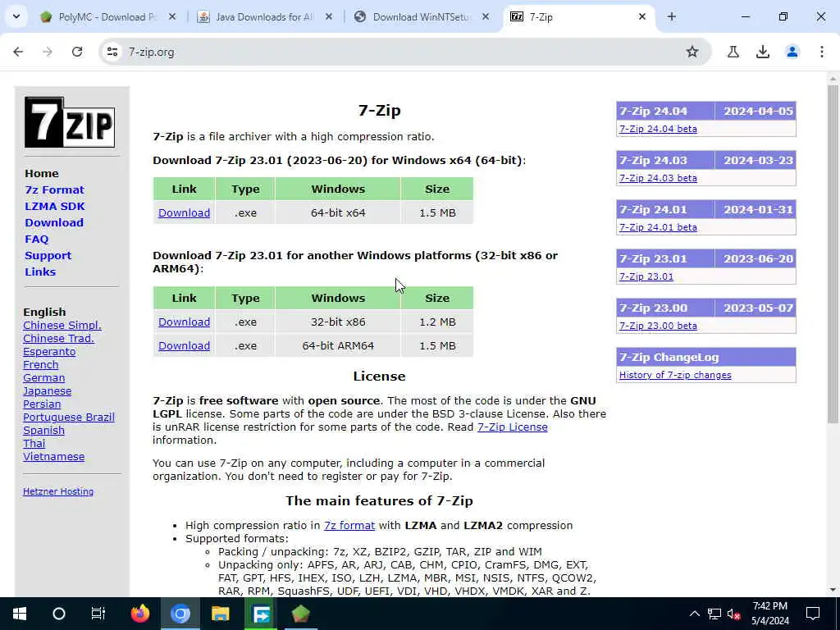
Task: Click the browser back arrow
Action: 18,52
